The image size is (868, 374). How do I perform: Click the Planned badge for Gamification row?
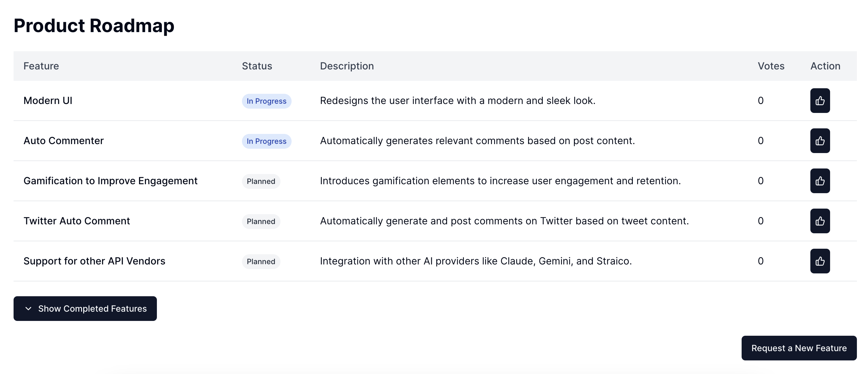[261, 181]
